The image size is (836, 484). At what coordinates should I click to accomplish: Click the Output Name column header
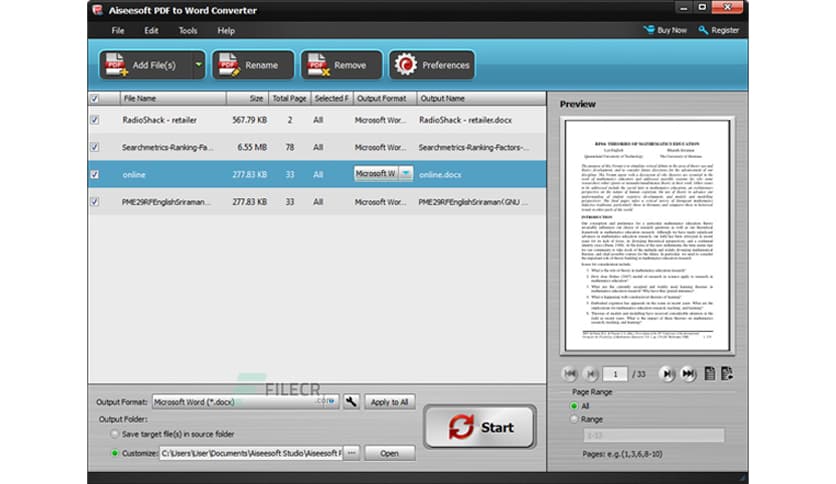click(x=481, y=99)
